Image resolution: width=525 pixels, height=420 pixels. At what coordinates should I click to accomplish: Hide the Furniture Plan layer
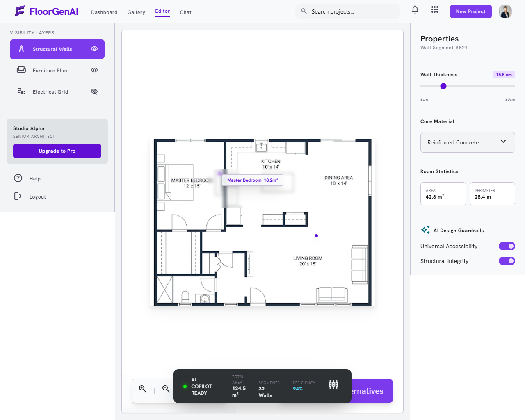94,70
